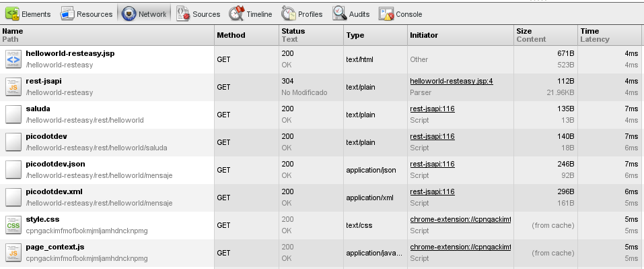
Task: Select the picodotdev.json request row
Action: tap(322, 170)
